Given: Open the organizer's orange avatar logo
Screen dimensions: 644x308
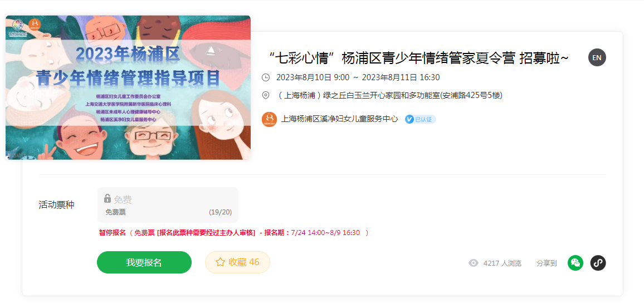Looking at the screenshot, I should tap(270, 119).
